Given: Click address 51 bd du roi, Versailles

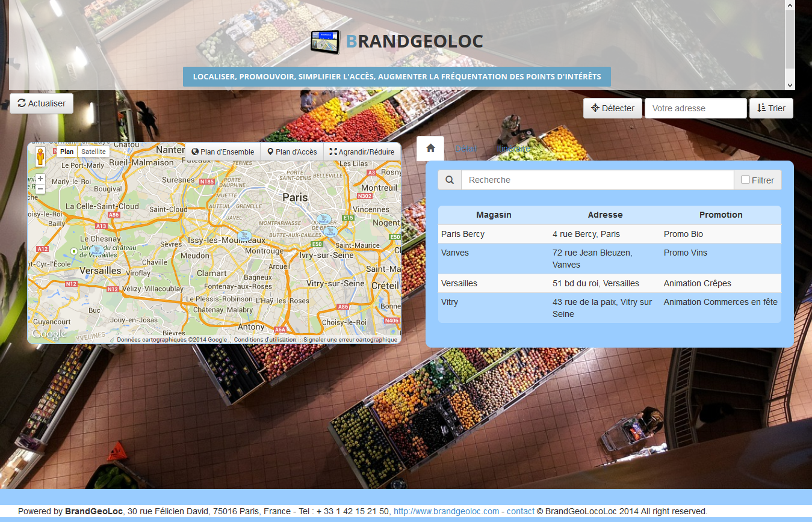Looking at the screenshot, I should pyautogui.click(x=596, y=283).
